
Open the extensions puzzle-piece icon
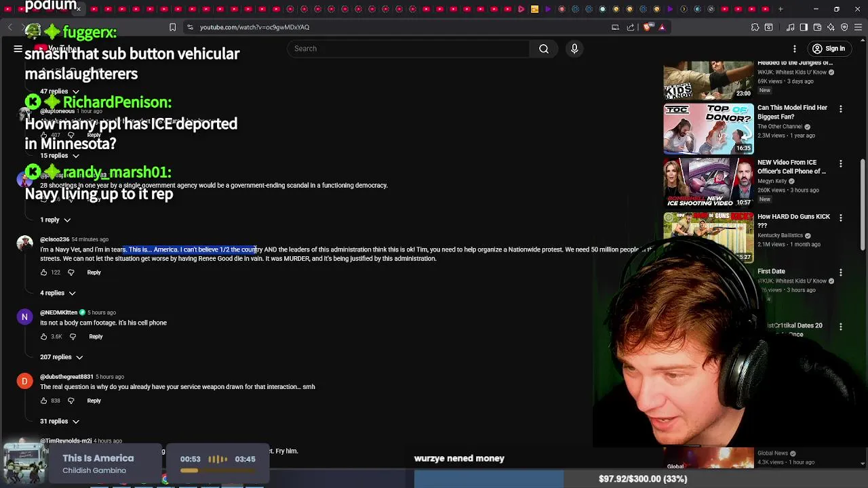[755, 27]
